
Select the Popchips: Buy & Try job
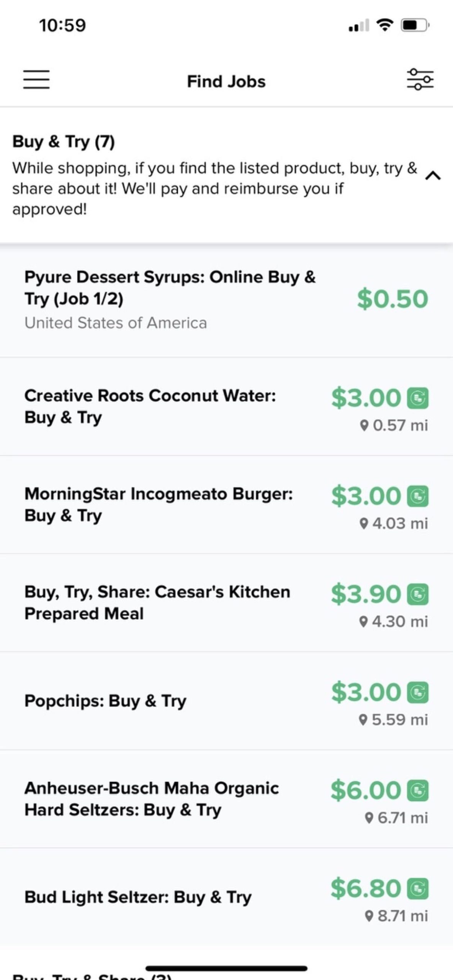[x=106, y=701]
